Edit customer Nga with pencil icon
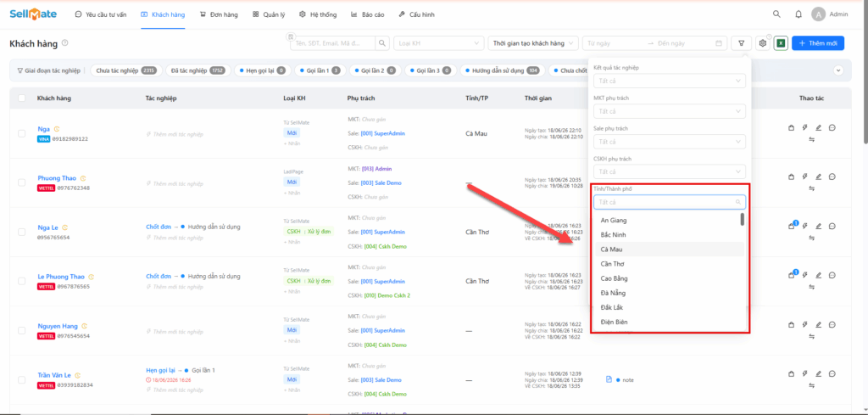 tap(818, 127)
